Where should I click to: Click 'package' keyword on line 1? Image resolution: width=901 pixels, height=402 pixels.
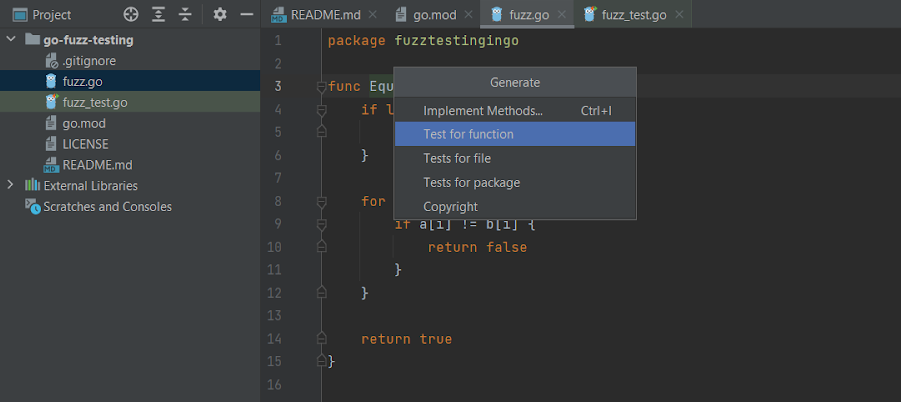pyautogui.click(x=356, y=41)
